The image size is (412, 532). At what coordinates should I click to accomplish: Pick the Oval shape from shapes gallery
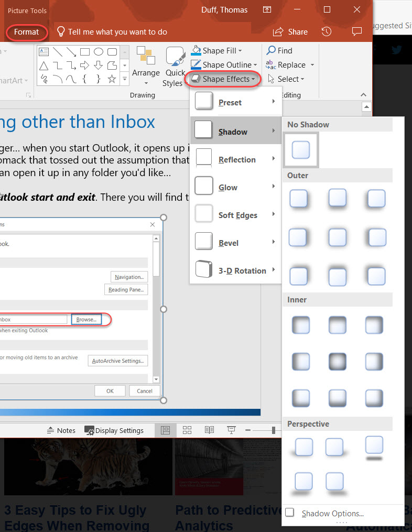[x=99, y=51]
